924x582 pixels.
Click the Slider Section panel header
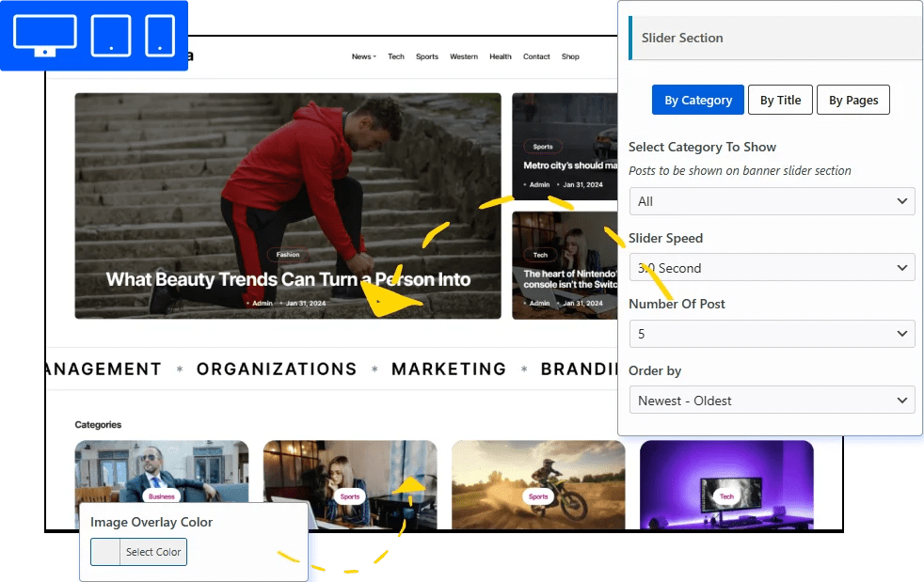775,38
